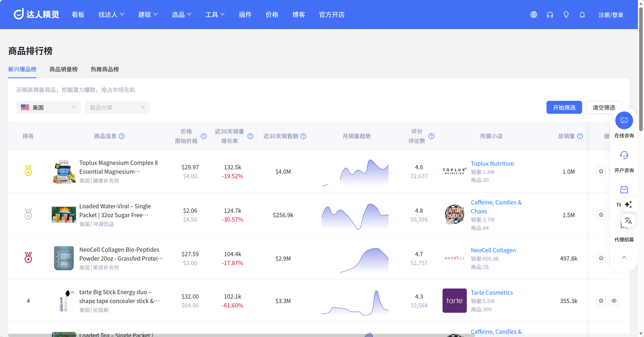Open 价格 in top navigation

click(x=272, y=15)
